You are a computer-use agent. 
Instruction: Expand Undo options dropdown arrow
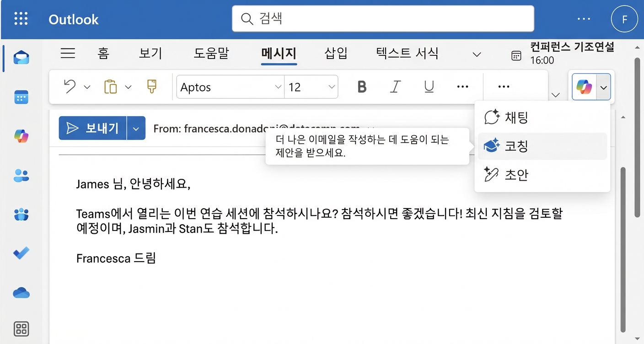tap(87, 87)
